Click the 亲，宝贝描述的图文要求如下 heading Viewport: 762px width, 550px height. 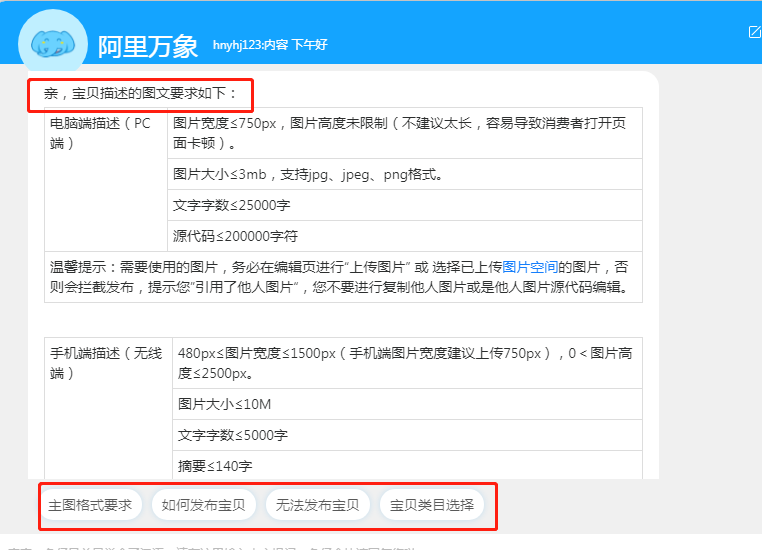(141, 95)
